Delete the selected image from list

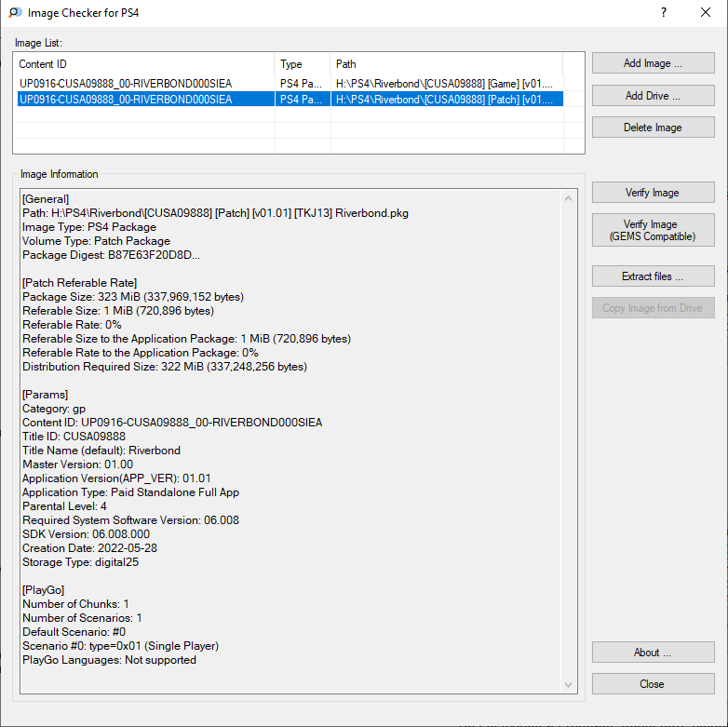point(653,128)
